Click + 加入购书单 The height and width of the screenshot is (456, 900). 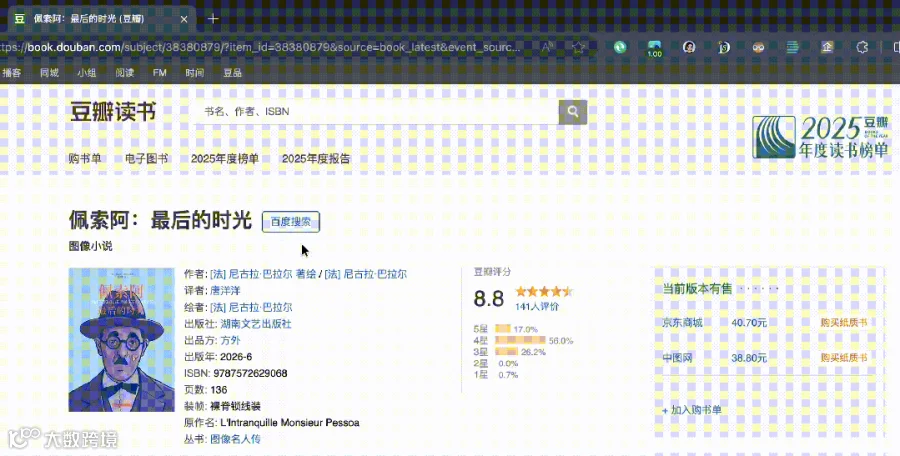[692, 410]
